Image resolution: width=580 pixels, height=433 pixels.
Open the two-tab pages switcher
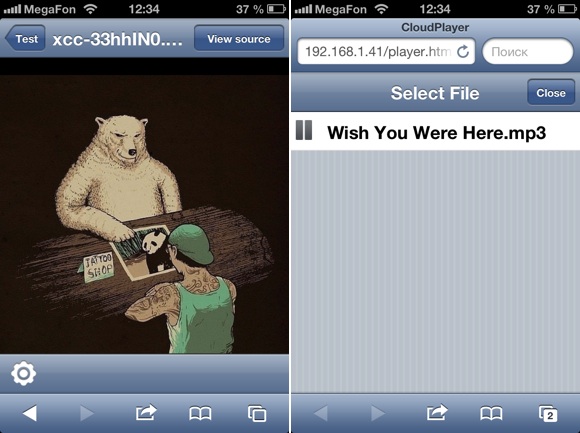click(548, 413)
